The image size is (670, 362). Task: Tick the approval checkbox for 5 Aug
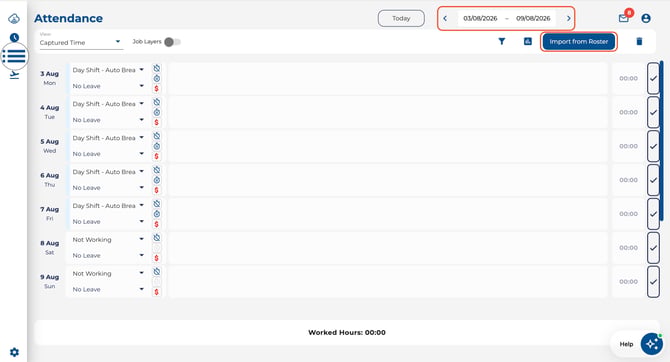(653, 146)
